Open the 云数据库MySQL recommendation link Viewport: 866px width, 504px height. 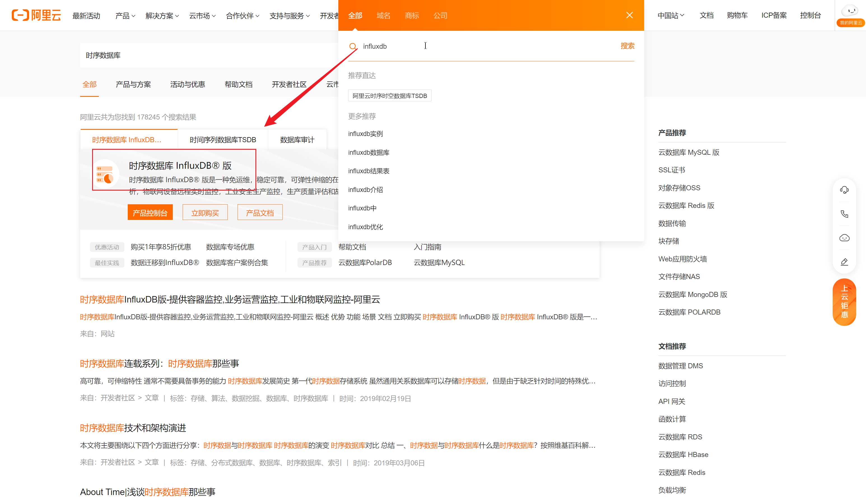(x=439, y=263)
